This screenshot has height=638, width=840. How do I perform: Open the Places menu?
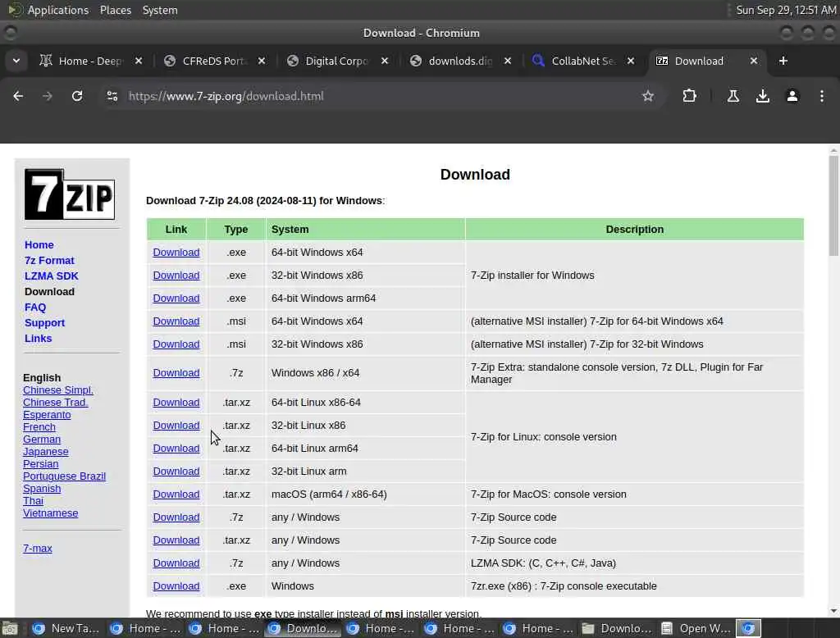click(116, 10)
